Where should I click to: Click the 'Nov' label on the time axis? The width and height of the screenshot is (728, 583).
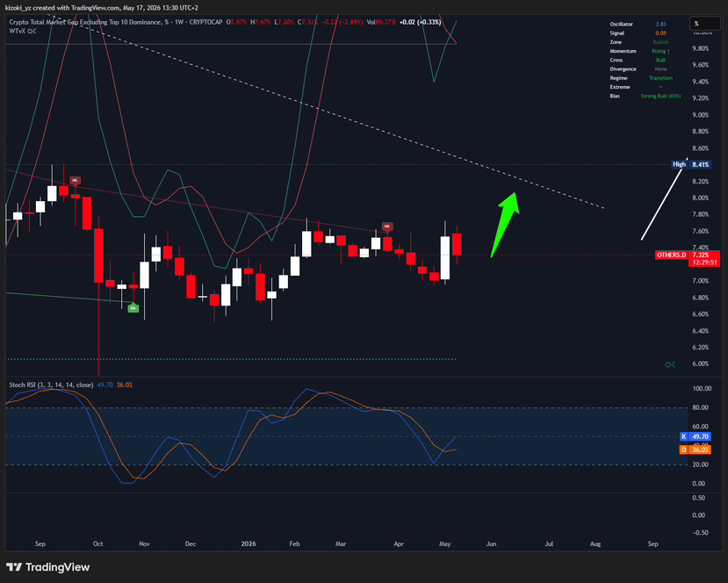[144, 543]
